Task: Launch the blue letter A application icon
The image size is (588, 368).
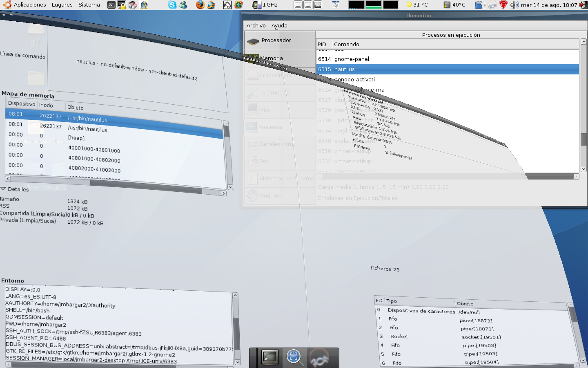Action: point(144,5)
